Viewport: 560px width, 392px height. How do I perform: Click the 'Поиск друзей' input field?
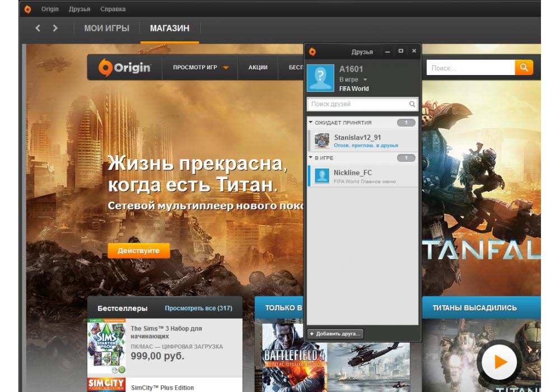click(357, 104)
